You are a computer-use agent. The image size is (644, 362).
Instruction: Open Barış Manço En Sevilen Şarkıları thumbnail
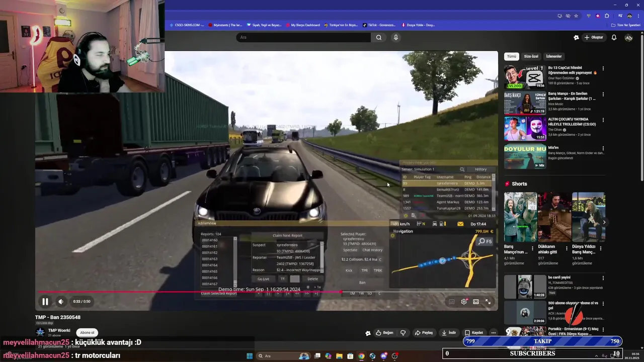(x=525, y=103)
